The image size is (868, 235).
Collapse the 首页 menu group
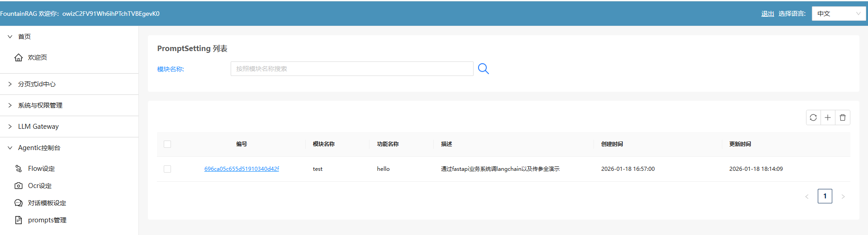(69, 37)
